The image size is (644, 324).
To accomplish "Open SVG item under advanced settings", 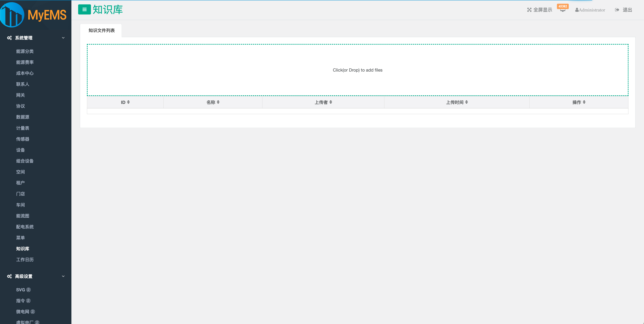I will pos(21,290).
